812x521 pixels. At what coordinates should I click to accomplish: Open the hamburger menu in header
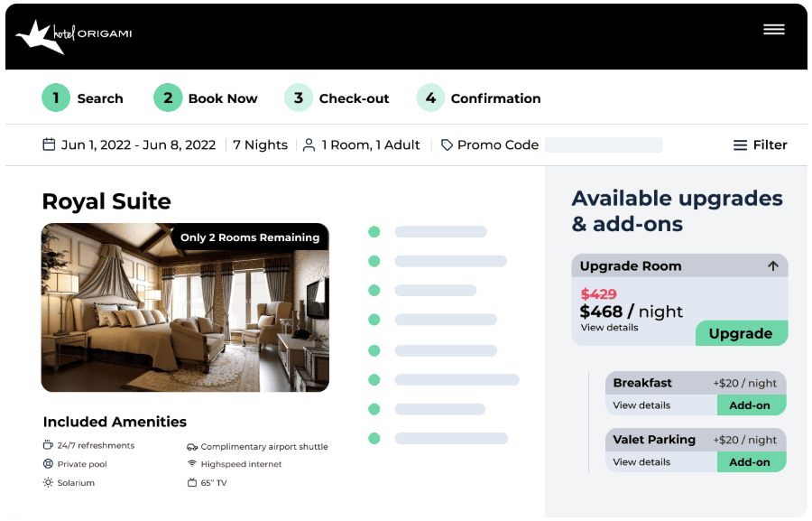774,30
